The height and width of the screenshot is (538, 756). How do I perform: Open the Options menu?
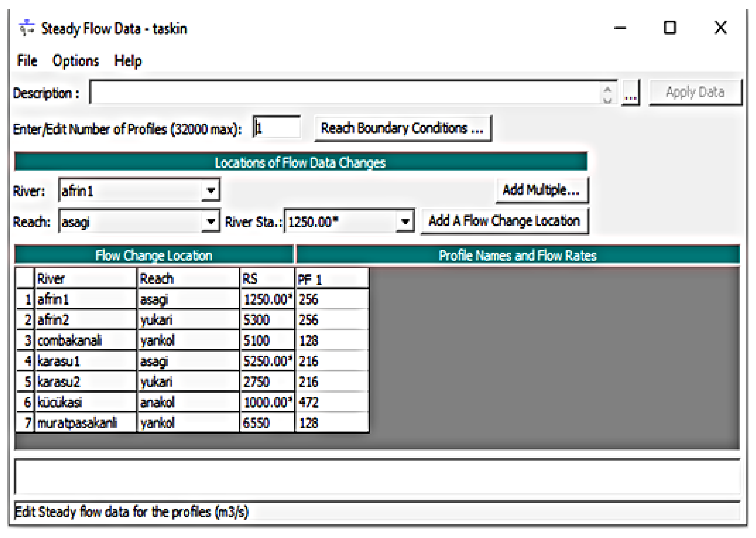tap(75, 61)
